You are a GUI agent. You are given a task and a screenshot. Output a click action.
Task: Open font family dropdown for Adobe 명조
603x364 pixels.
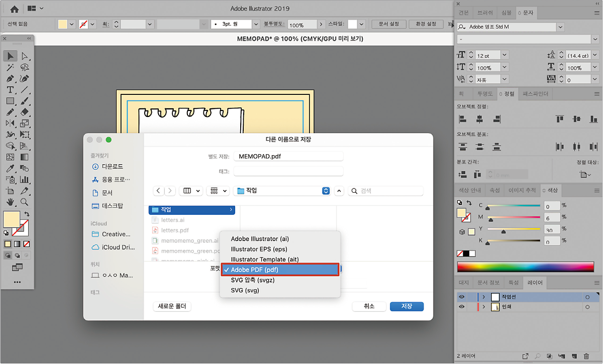560,27
